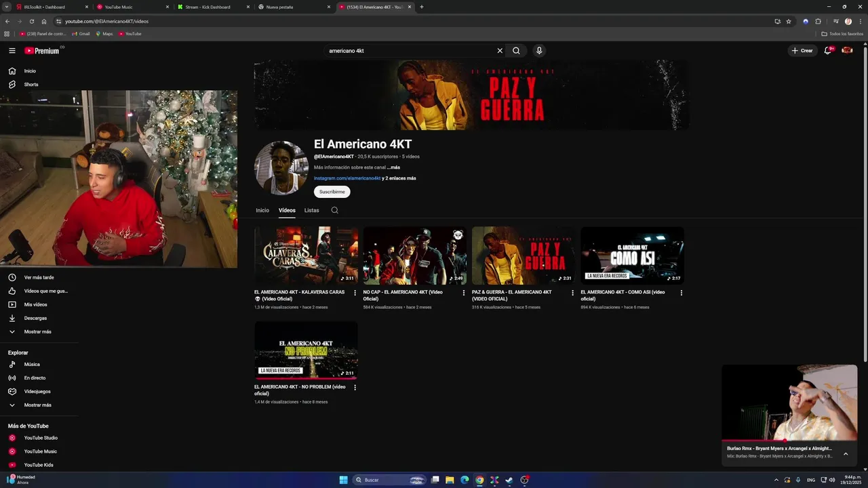The width and height of the screenshot is (868, 488).
Task: Go to the YouTube Premium home logo
Action: click(x=42, y=51)
